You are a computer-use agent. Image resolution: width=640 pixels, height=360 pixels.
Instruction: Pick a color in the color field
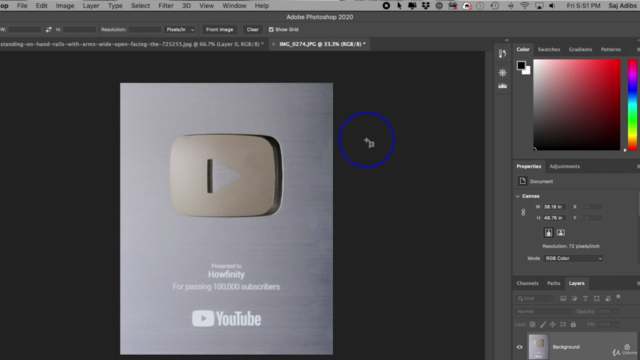(577, 105)
